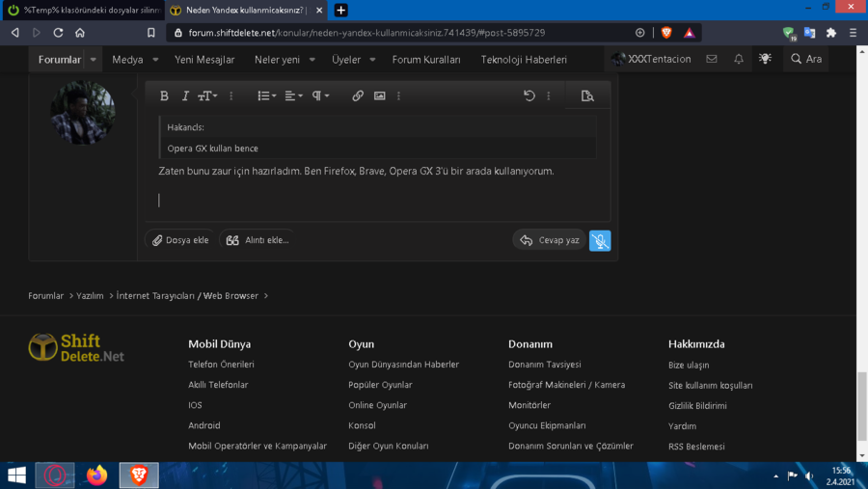The width and height of the screenshot is (868, 489).
Task: Toggle bold formatting in the editor
Action: 164,95
